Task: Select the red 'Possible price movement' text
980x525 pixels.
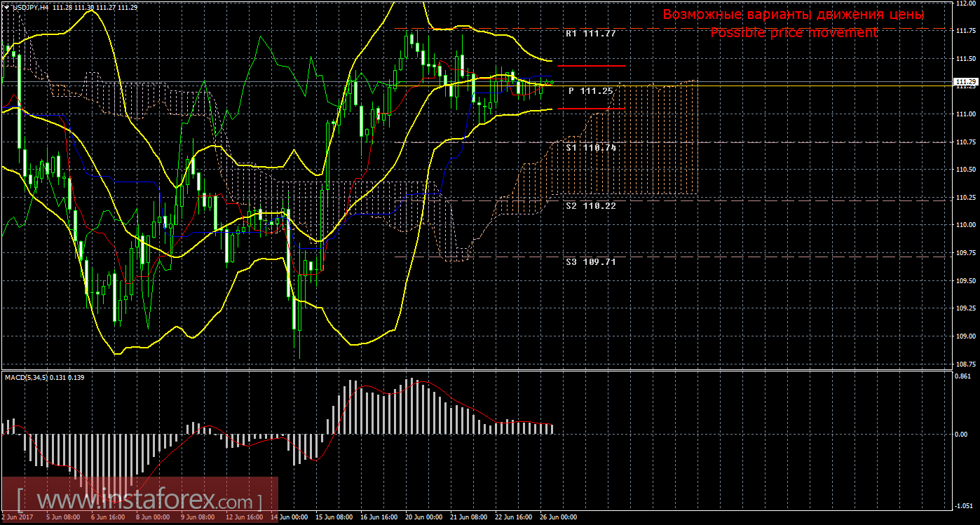Action: click(x=794, y=33)
